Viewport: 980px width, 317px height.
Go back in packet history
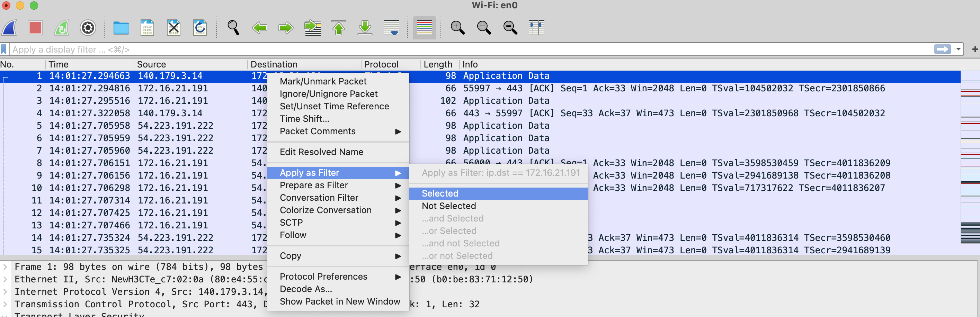tap(260, 27)
